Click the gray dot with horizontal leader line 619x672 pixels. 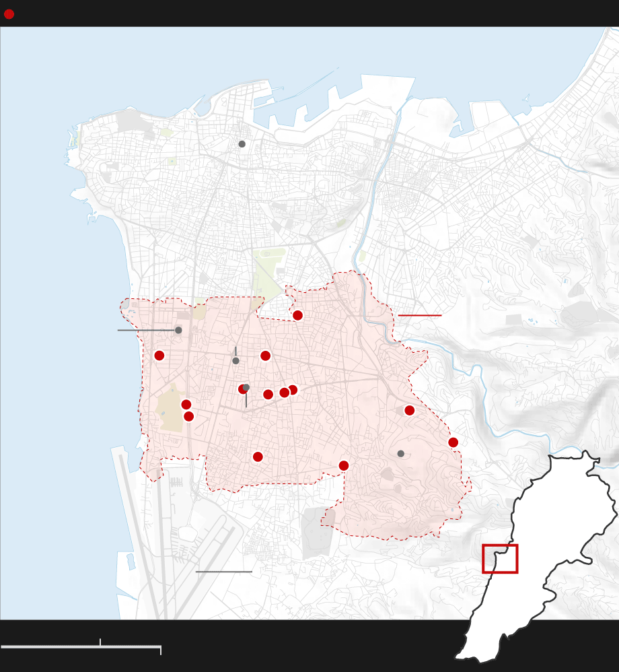178,330
